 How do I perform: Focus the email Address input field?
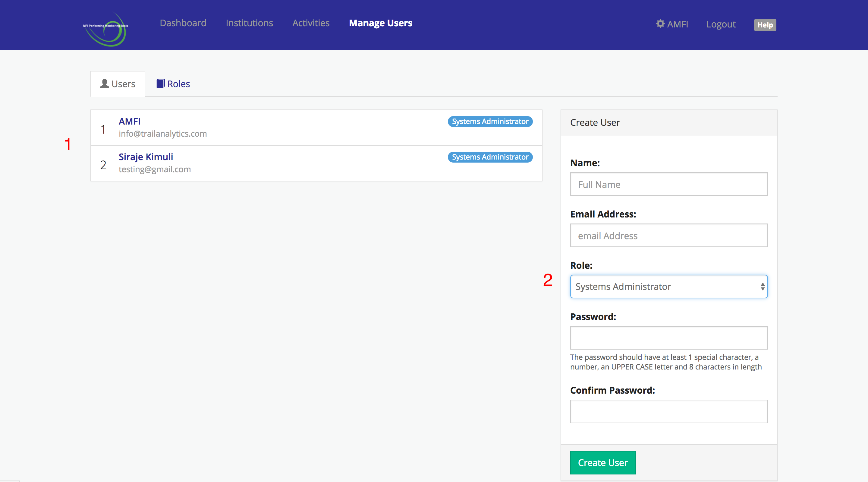(668, 236)
